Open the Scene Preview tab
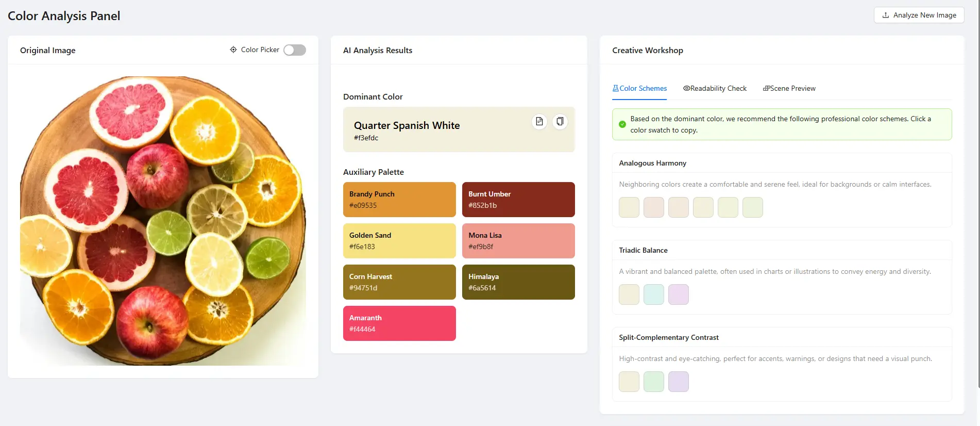980x426 pixels. pos(789,88)
